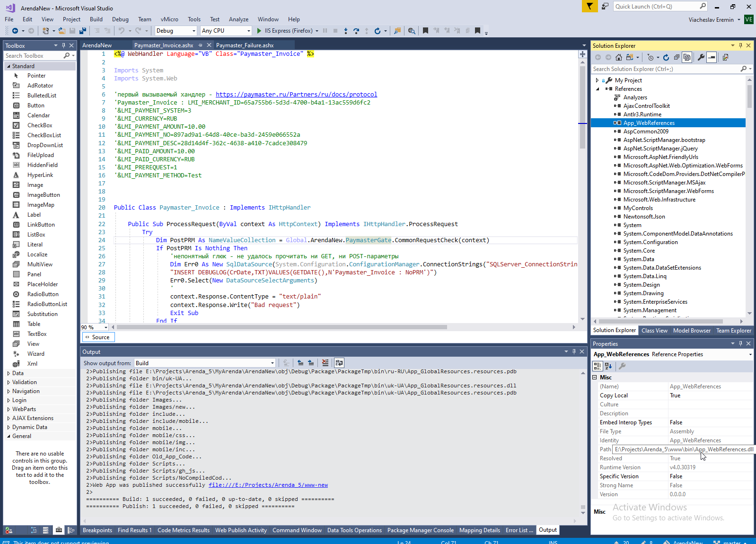Expand the My Project tree node
The image size is (756, 544).
(597, 80)
